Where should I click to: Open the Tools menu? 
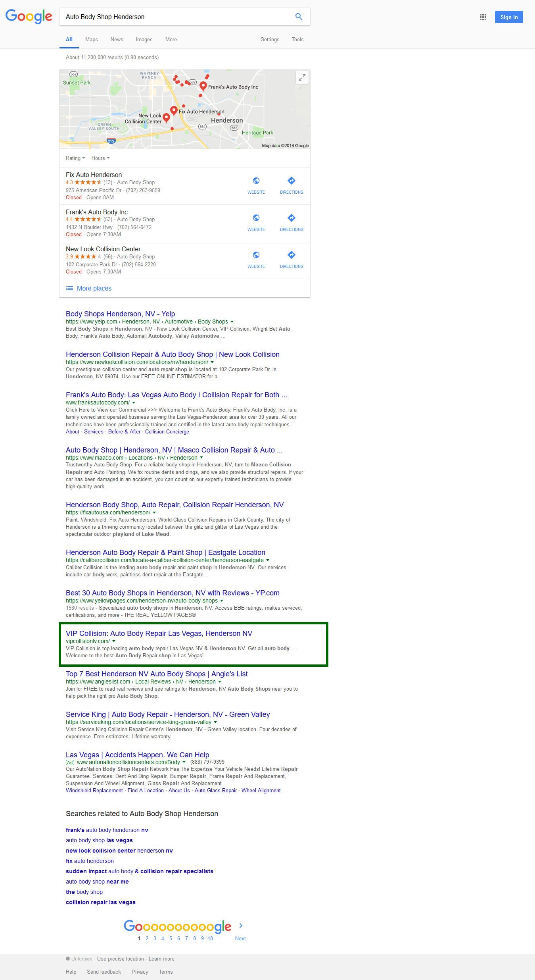pyautogui.click(x=297, y=39)
